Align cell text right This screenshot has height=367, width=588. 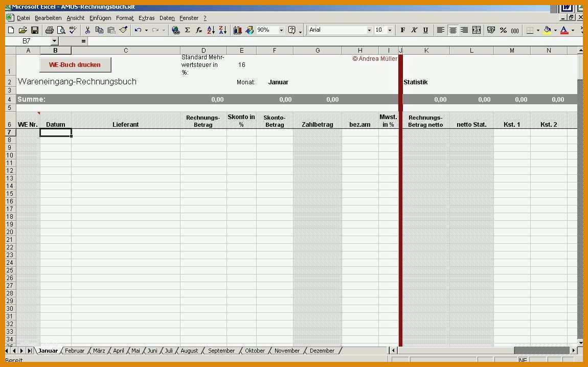(464, 30)
